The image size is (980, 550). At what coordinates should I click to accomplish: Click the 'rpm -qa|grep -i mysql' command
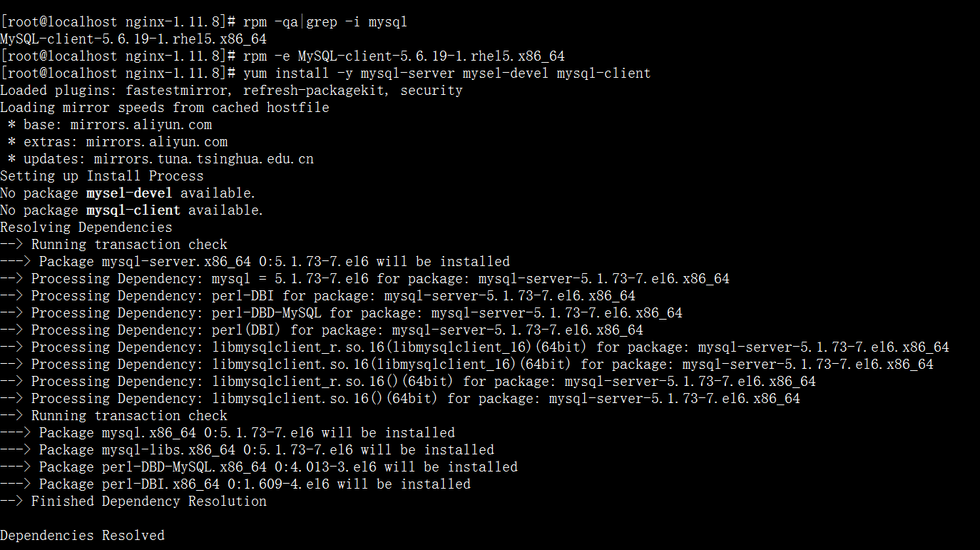point(325,22)
